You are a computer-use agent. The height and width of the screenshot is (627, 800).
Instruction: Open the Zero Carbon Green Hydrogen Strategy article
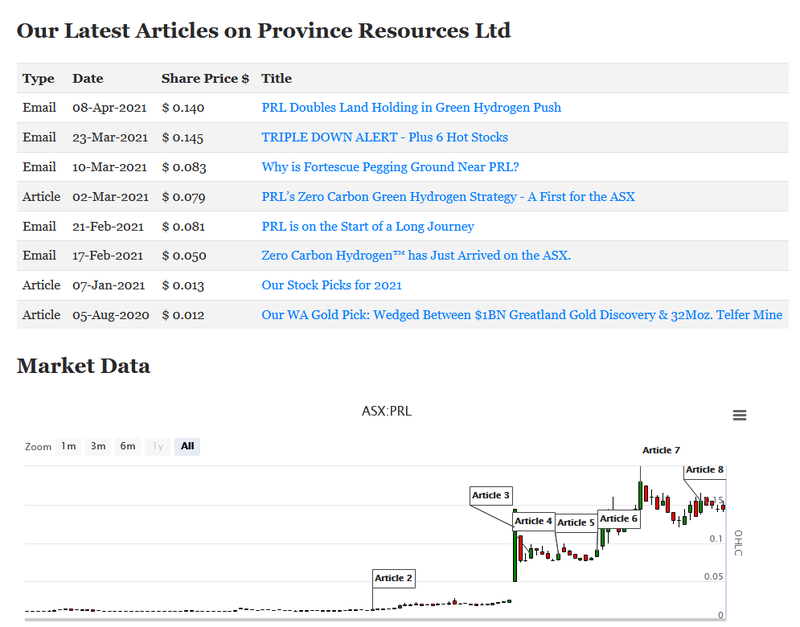click(448, 197)
